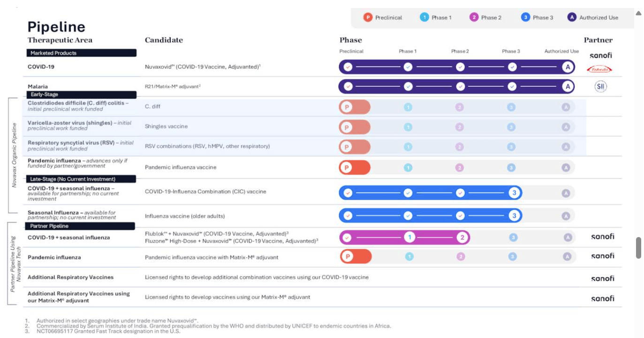Click the Nuvaxovid COVID-19 Vaccine candidate text
The image size is (644, 338).
coord(203,67)
